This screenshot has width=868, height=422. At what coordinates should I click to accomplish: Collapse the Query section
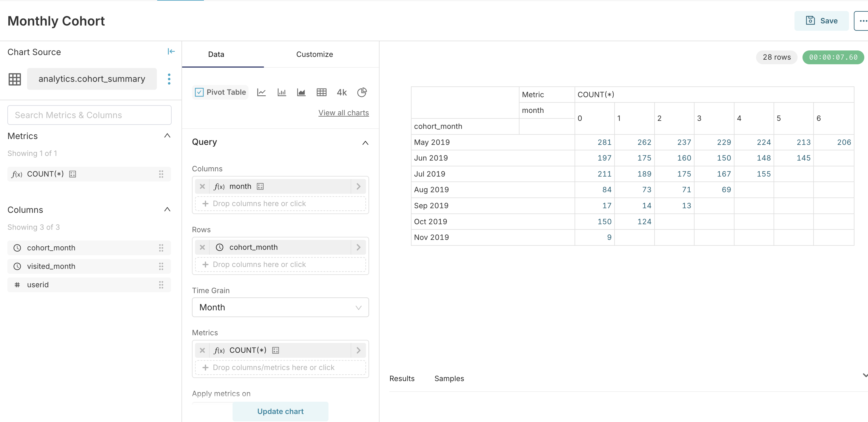(x=365, y=143)
